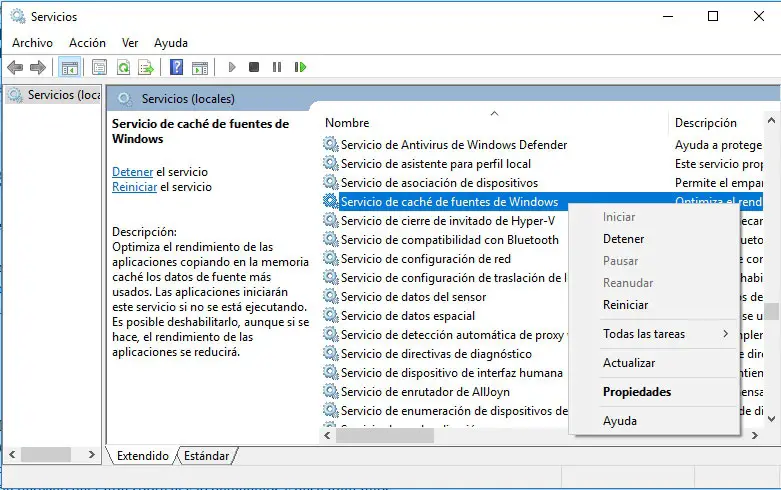Click the Reiniciar el servicio link
The height and width of the screenshot is (490, 781).
coord(134,187)
